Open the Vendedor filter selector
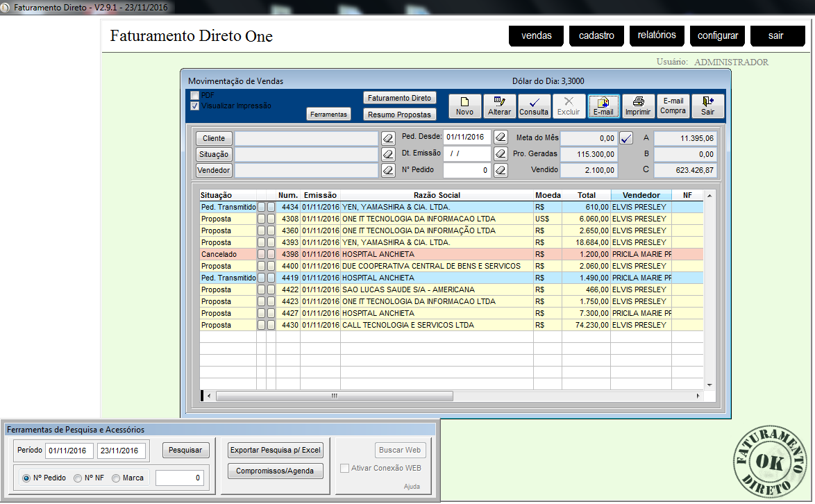This screenshot has height=504, width=815. (214, 170)
